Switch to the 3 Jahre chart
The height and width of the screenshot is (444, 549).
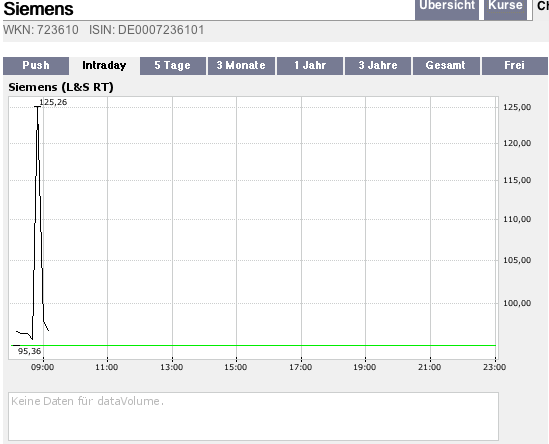378,66
